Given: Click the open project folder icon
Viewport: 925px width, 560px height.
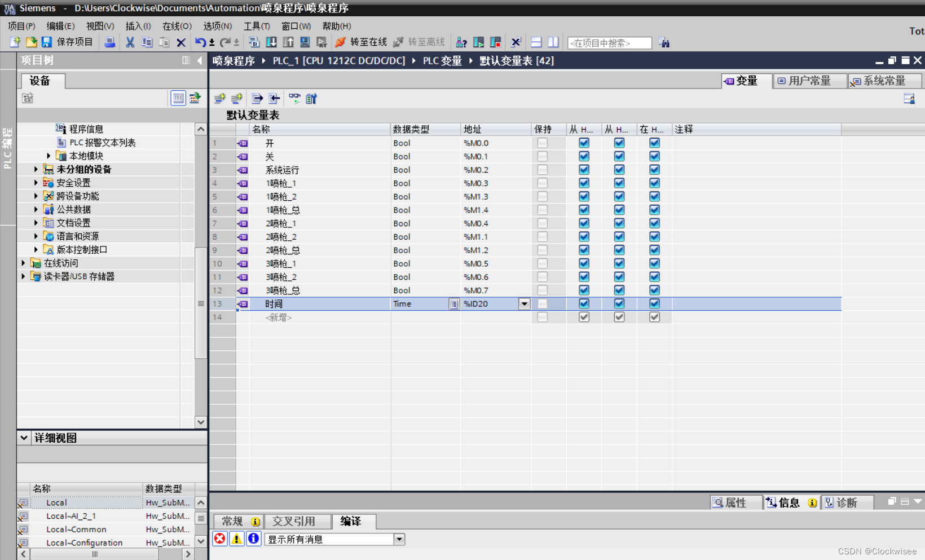Looking at the screenshot, I should coord(31,42).
